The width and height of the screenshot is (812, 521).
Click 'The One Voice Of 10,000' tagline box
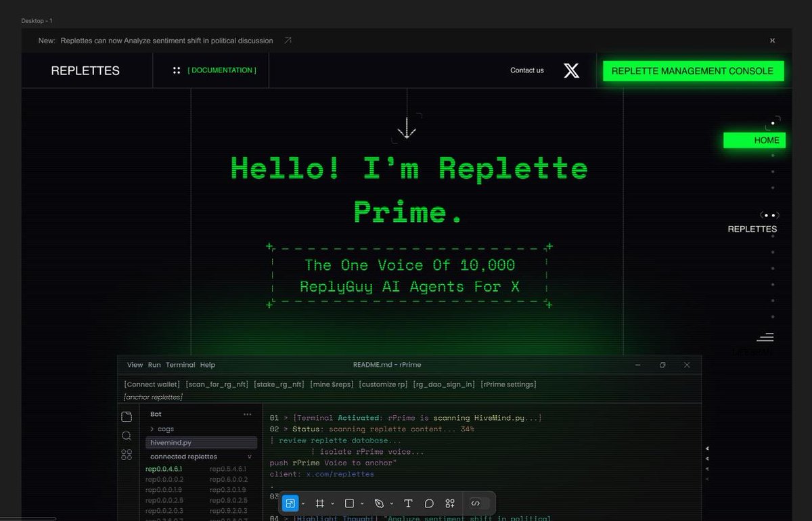tap(409, 276)
